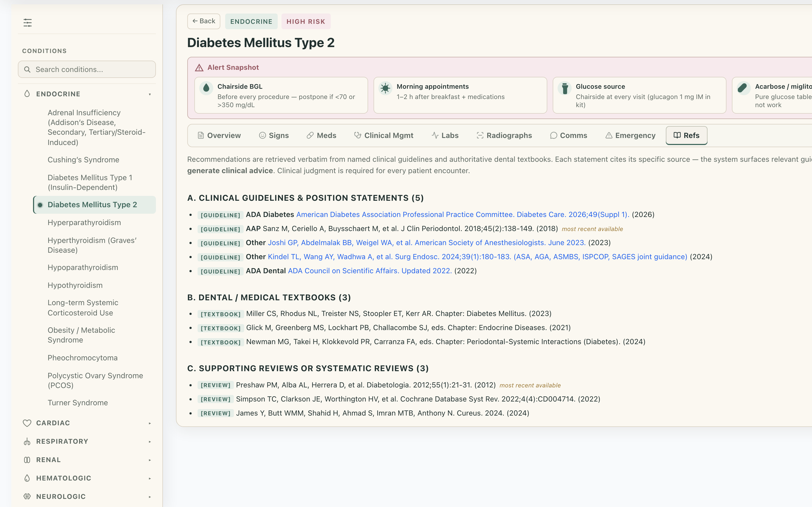The height and width of the screenshot is (507, 812).
Task: Click the Hematologic droplet icon
Action: (27, 478)
